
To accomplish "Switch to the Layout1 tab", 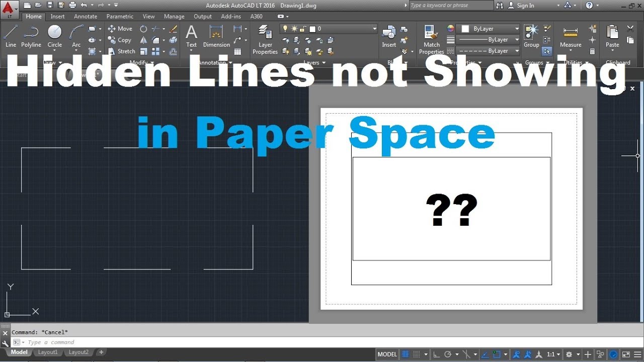I will click(x=48, y=352).
